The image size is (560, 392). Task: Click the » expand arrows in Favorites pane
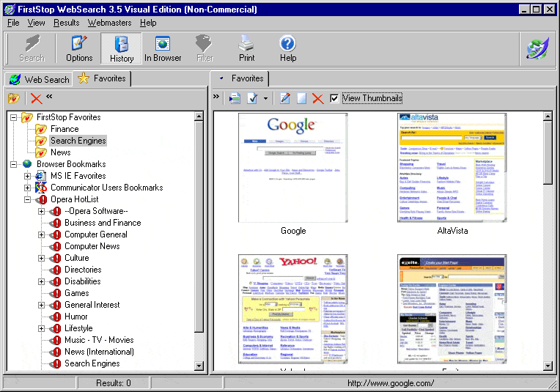point(216,97)
